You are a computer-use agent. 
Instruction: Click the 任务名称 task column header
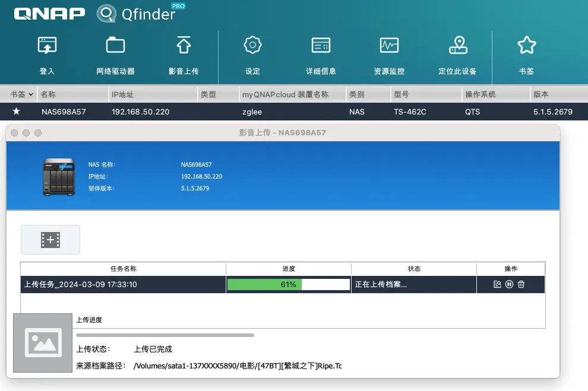pos(124,269)
